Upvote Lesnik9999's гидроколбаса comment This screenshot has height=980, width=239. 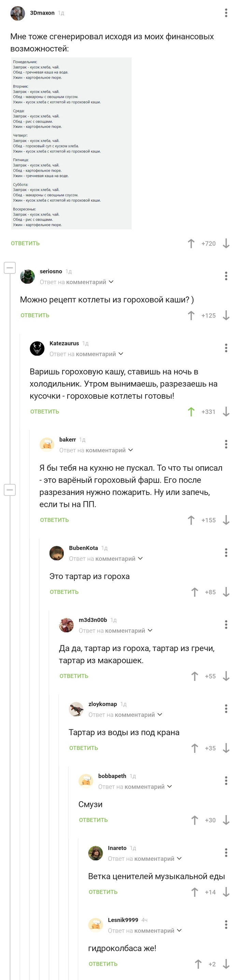pyautogui.click(x=198, y=965)
